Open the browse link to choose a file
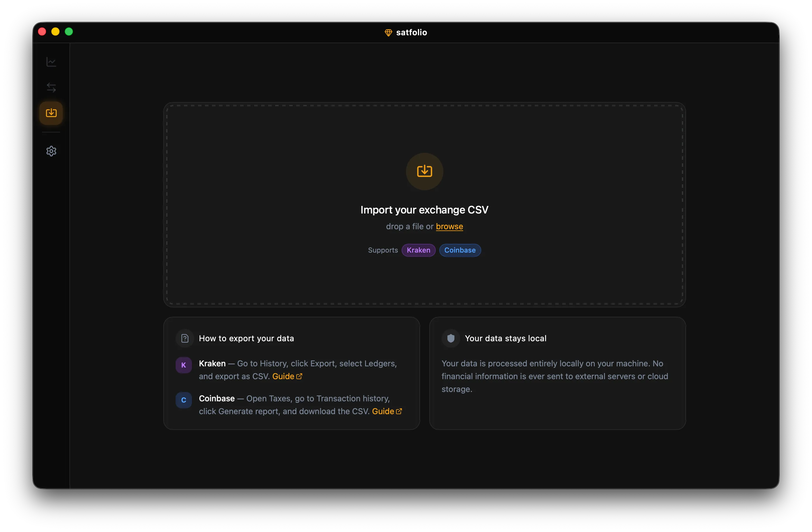Viewport: 812px width, 532px height. tap(449, 226)
